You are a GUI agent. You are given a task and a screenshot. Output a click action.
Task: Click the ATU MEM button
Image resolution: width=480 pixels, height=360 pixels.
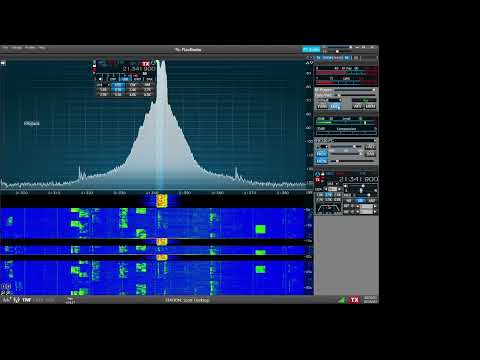[370, 106]
